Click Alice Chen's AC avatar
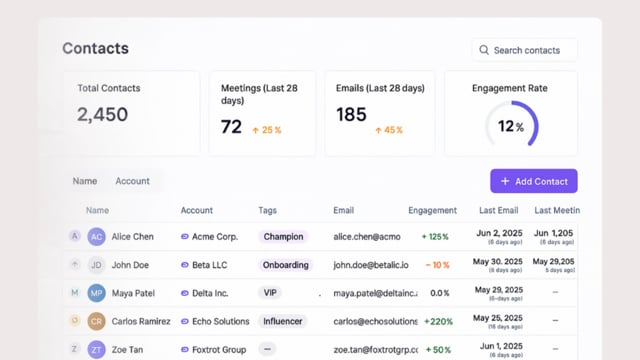 click(x=96, y=237)
